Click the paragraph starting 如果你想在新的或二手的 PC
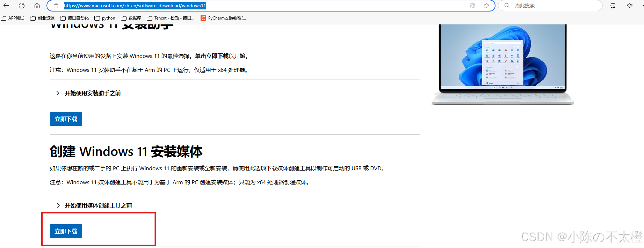 pos(218,168)
